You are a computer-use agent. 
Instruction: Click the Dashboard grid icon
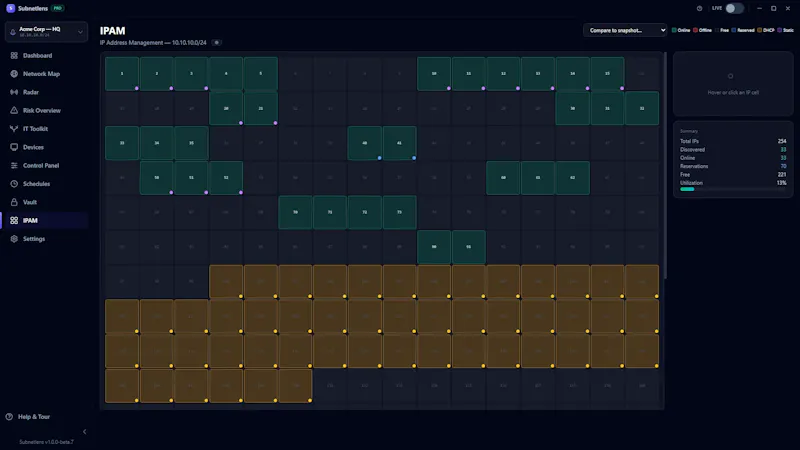point(14,56)
